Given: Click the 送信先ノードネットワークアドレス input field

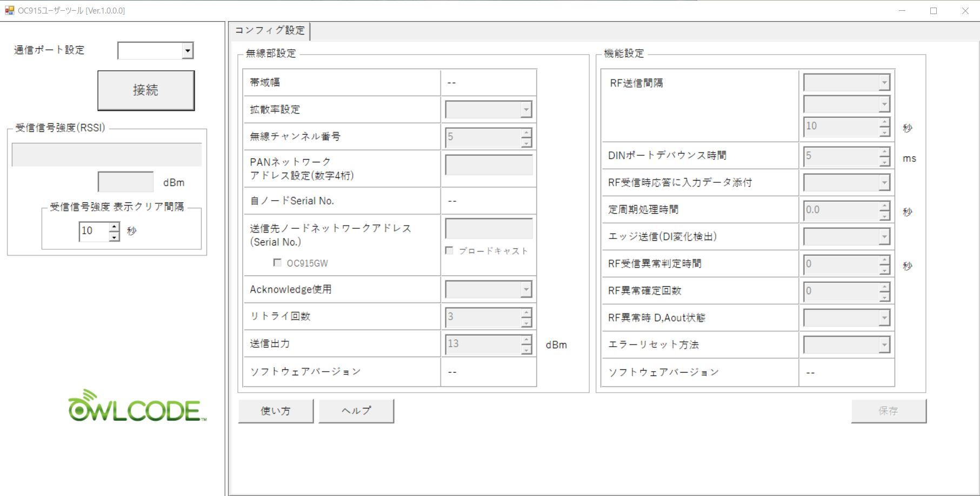Looking at the screenshot, I should pos(489,228).
